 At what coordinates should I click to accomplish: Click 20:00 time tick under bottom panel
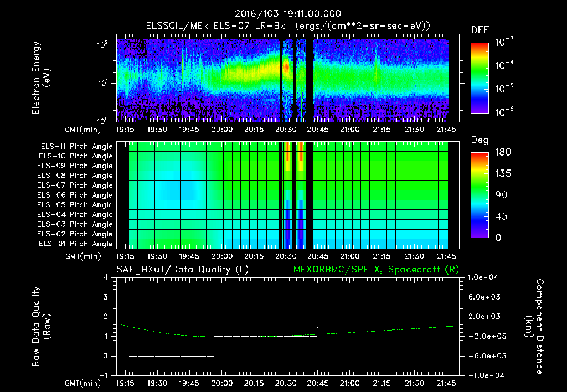pos(221,383)
